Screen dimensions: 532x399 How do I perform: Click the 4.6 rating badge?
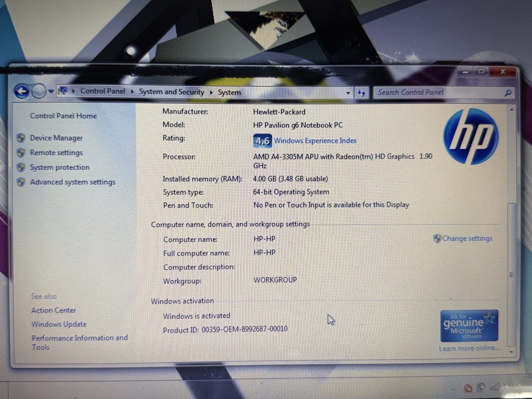[x=262, y=141]
